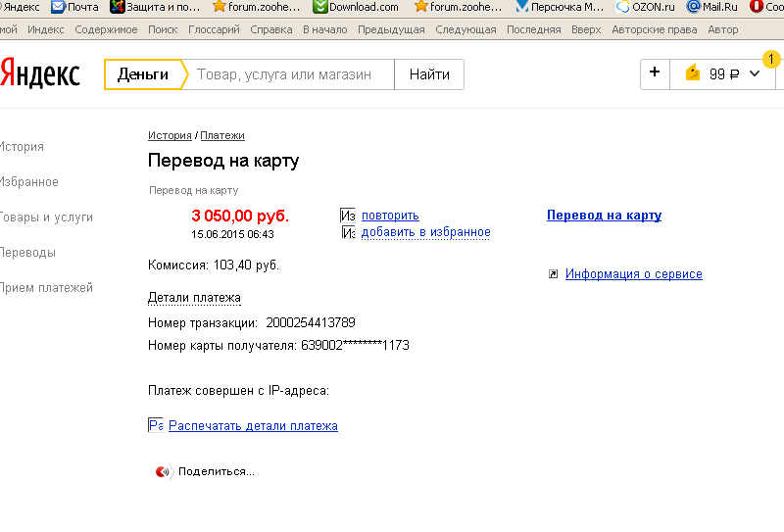This screenshot has width=784, height=532.
Task: Click the yellow notification badge
Action: pos(770,59)
